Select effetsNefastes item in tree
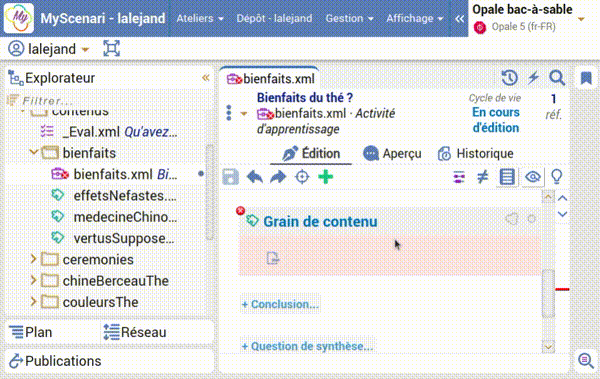The width and height of the screenshot is (600, 379). pos(114,196)
